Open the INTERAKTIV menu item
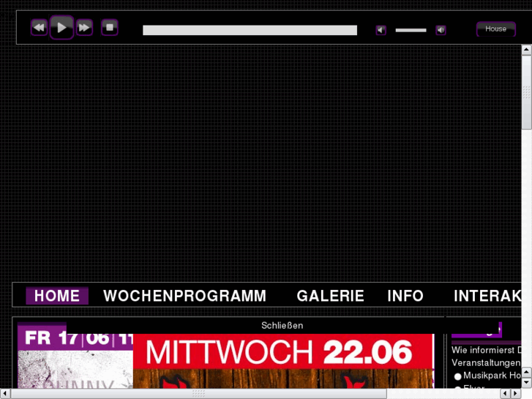 pos(487,296)
